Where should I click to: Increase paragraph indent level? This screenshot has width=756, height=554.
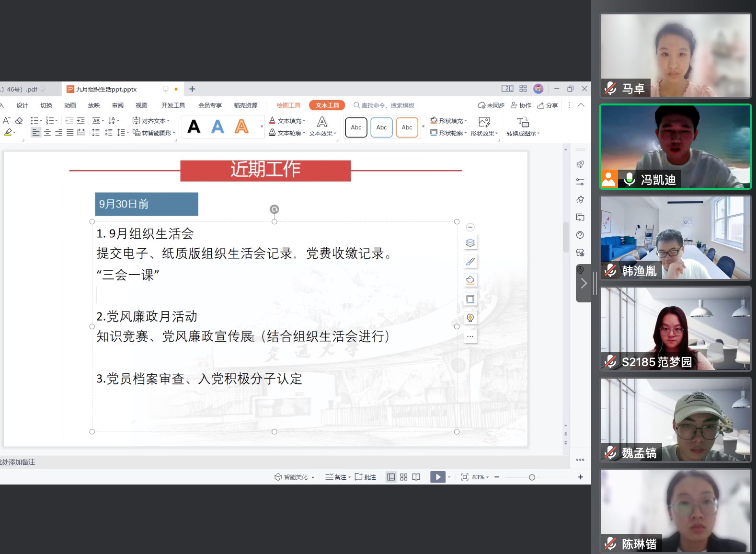[80, 121]
